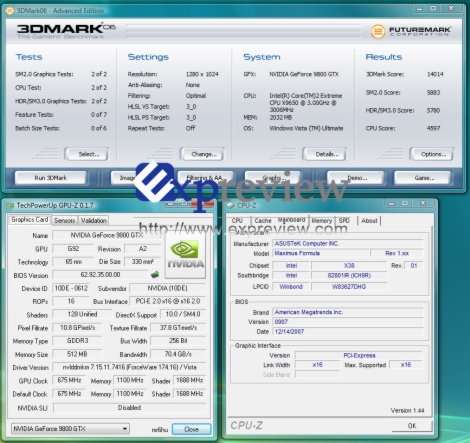Click the Select... button under Tests

87,154
